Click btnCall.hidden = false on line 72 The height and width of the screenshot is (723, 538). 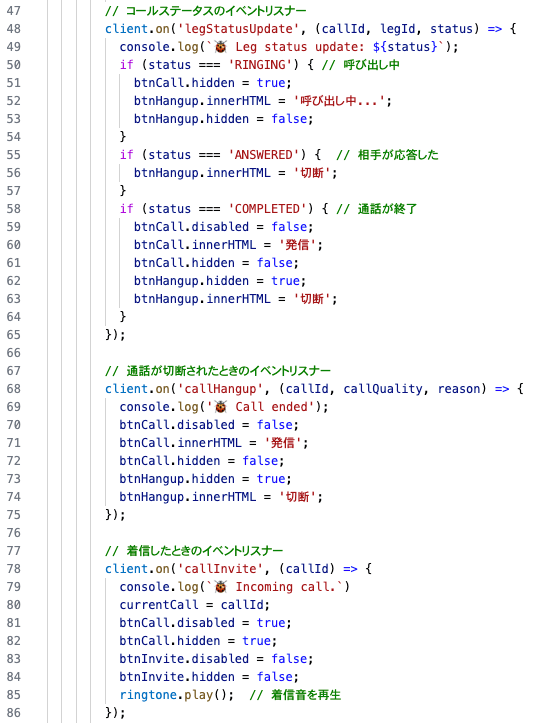202,461
